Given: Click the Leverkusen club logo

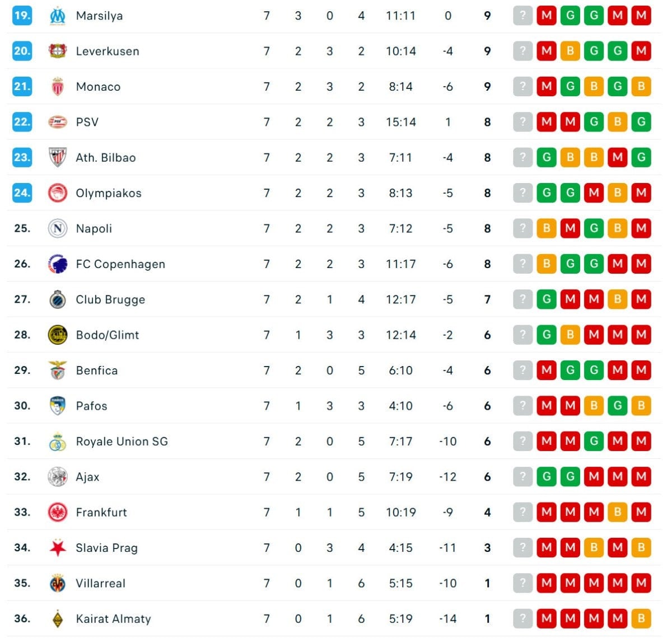Looking at the screenshot, I should (58, 51).
